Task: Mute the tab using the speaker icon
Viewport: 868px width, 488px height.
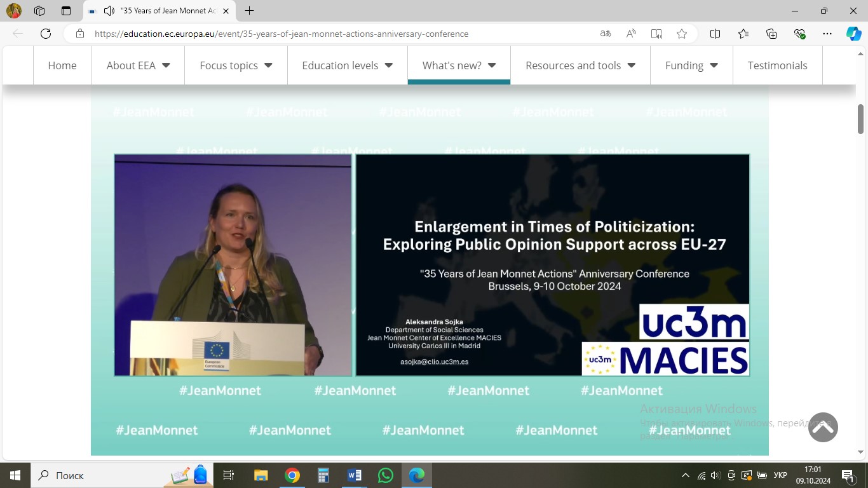Action: point(109,11)
